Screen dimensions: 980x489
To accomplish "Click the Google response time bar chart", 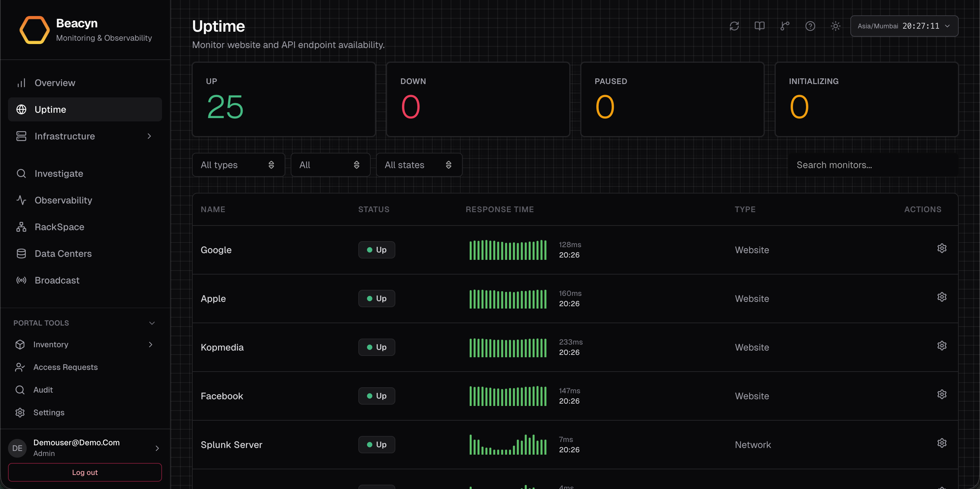I will pyautogui.click(x=508, y=250).
